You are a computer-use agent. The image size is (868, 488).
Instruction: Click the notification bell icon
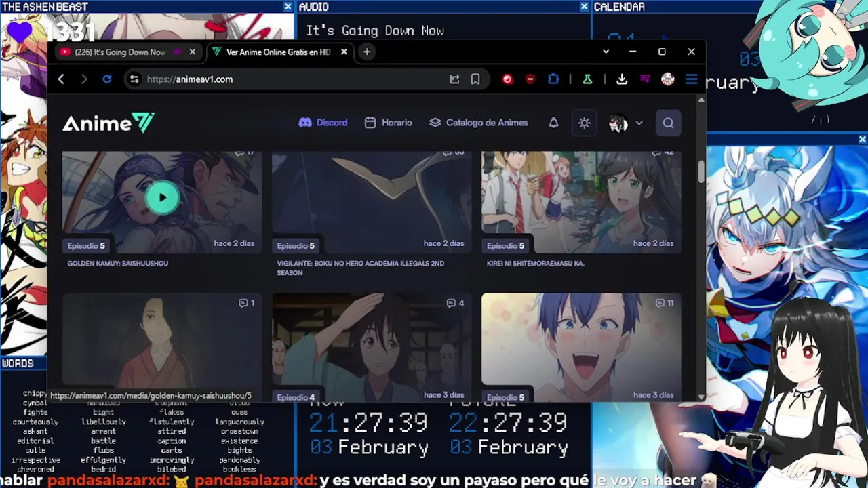[553, 123]
